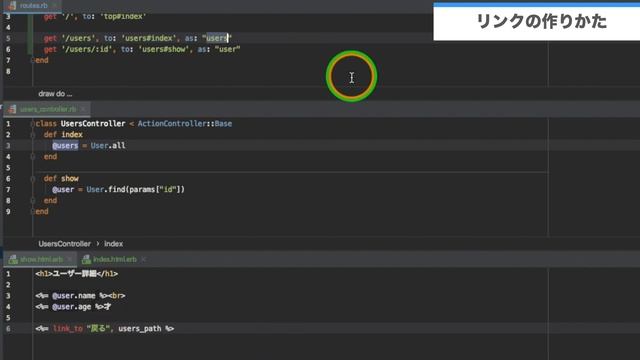Click 'users_path' in the link_to line
640x360 pixels.
point(140,329)
